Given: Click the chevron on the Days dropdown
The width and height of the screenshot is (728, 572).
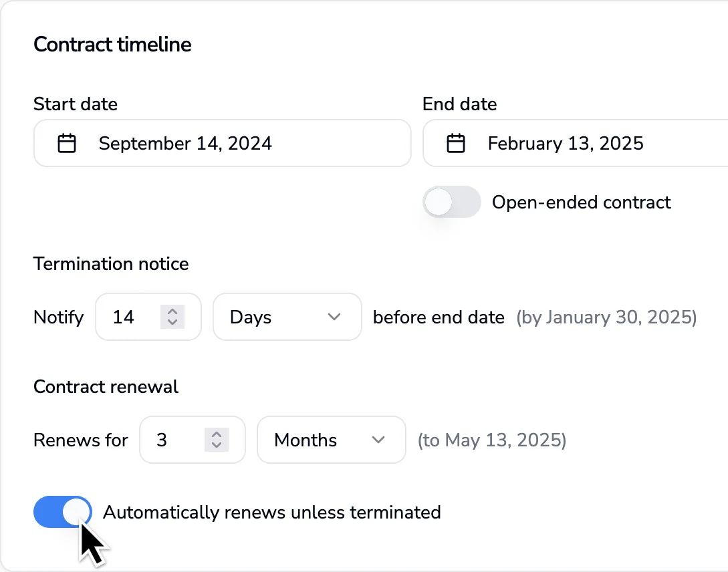Looking at the screenshot, I should (334, 317).
